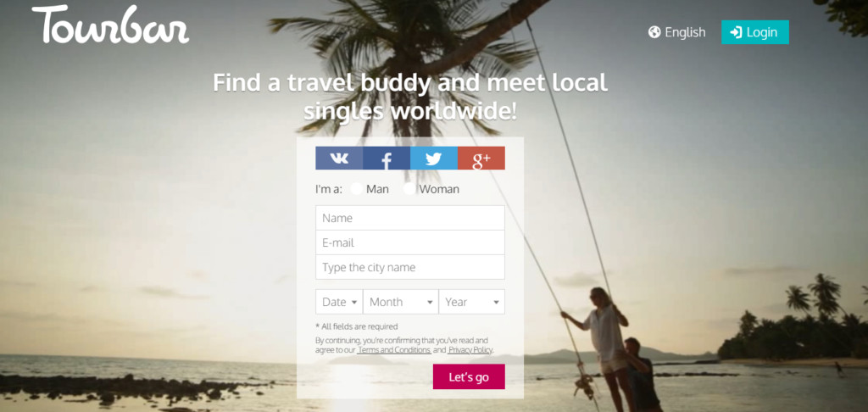Select the Woman radio button

409,189
